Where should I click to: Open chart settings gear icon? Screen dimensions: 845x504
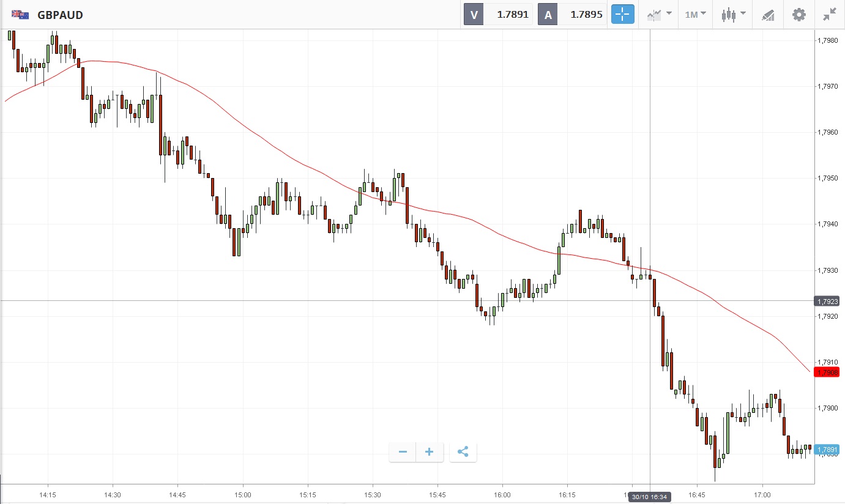tap(799, 15)
